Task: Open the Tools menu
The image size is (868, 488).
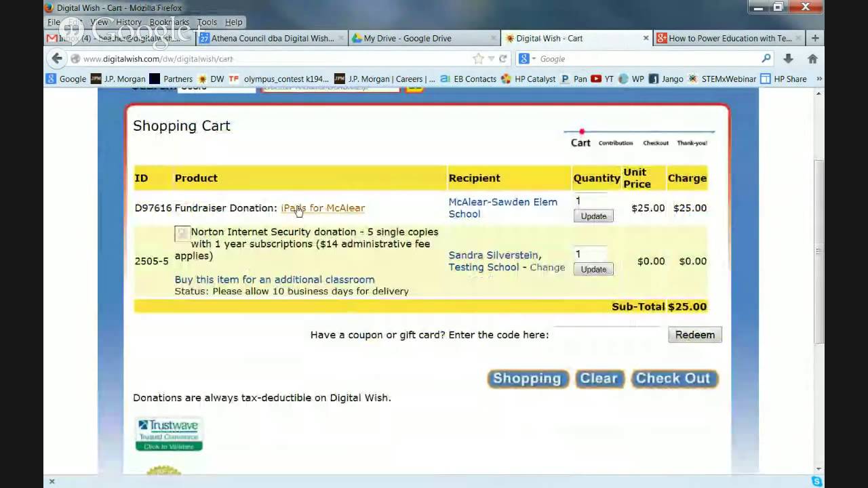Action: (x=207, y=22)
